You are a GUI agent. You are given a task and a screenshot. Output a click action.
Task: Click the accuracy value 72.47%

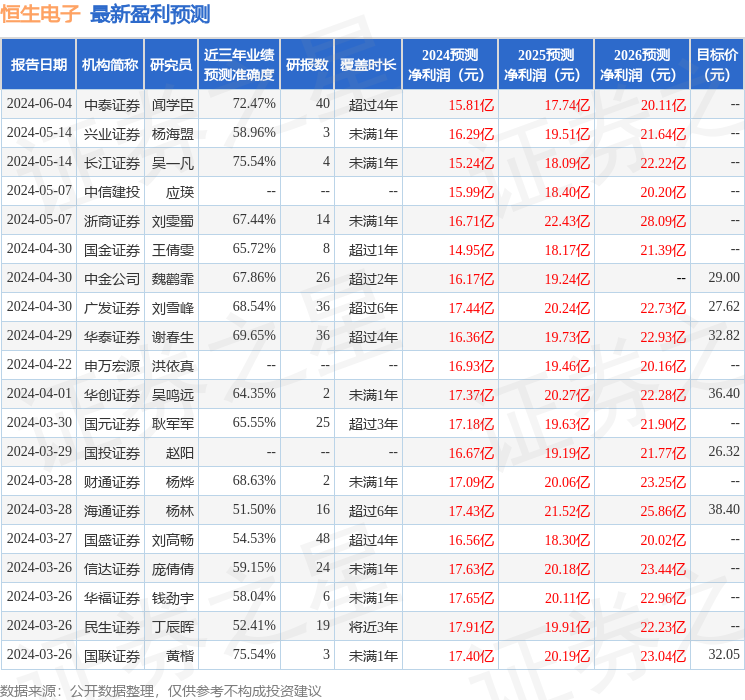coord(254,103)
